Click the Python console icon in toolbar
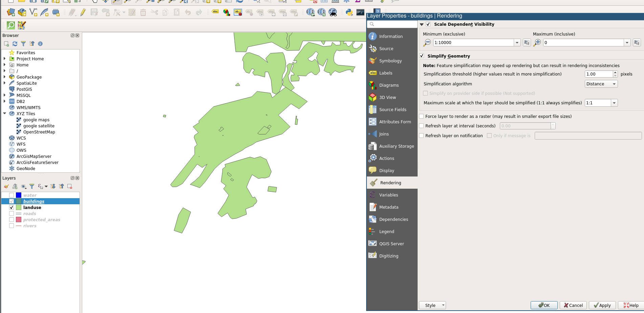The height and width of the screenshot is (313, 644). pyautogui.click(x=349, y=13)
